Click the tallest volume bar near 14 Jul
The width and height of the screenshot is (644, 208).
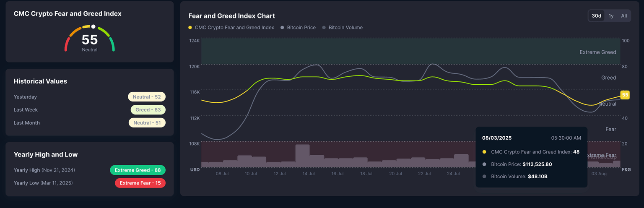coord(302,156)
